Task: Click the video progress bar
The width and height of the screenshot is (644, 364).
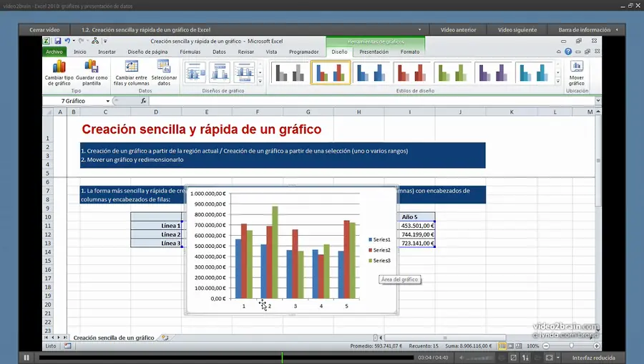Action: tap(226, 358)
